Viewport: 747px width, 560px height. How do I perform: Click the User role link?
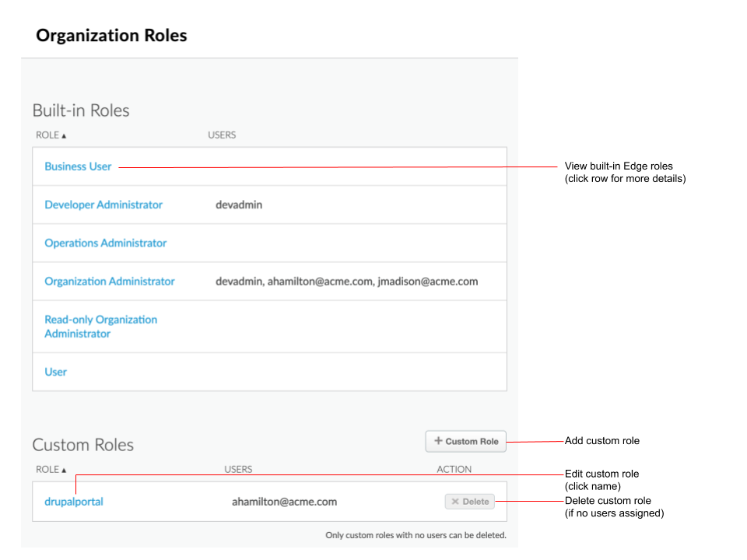coord(56,372)
